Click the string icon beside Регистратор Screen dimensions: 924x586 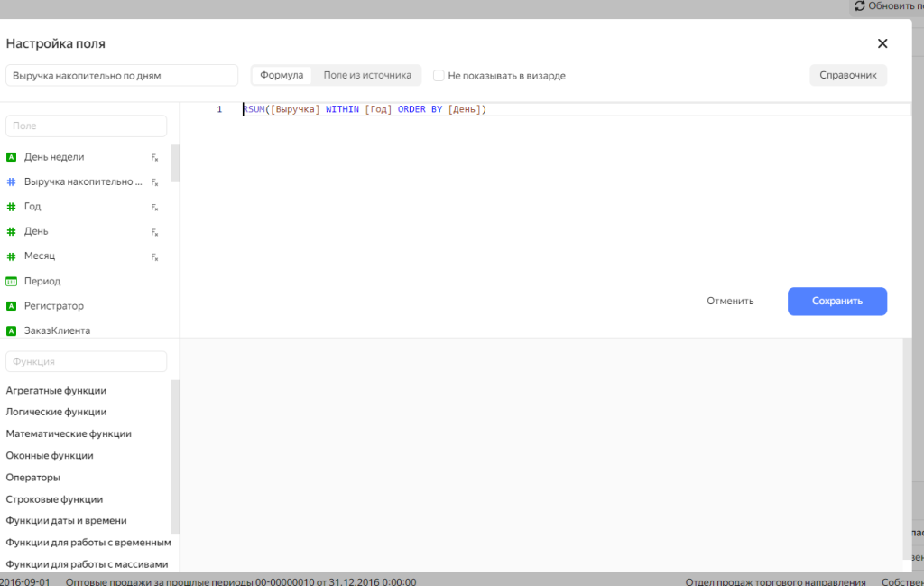click(12, 306)
